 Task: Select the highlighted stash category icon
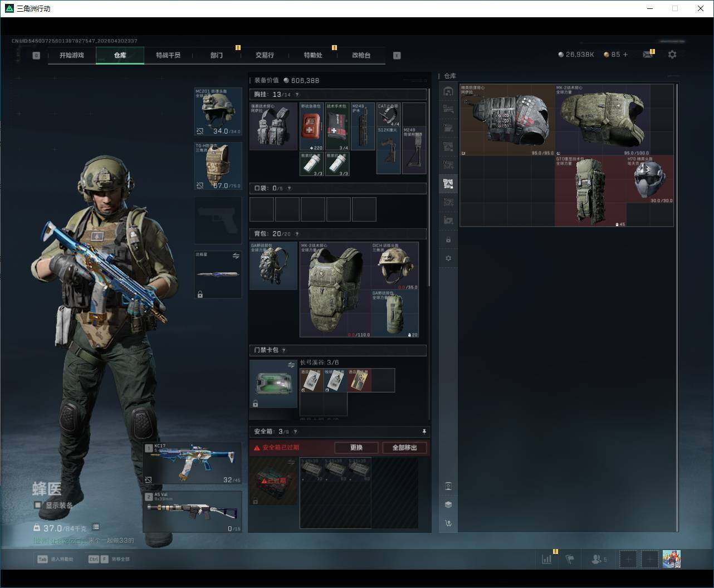pos(448,183)
